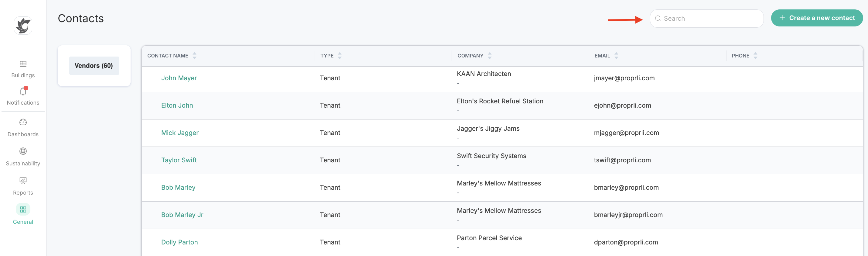The width and height of the screenshot is (868, 256).
Task: Click Jagger's Jiggy Jams company cell
Action: pos(488,129)
